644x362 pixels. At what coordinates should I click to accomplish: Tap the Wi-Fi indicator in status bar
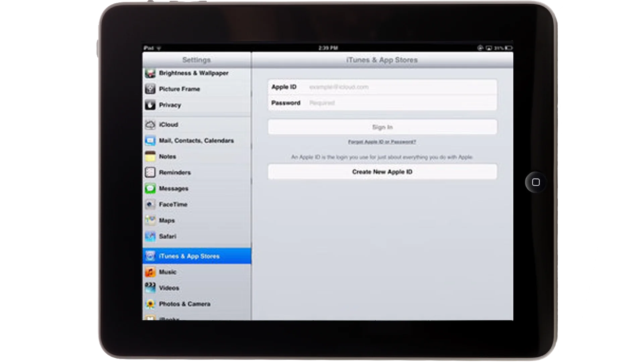pos(159,48)
